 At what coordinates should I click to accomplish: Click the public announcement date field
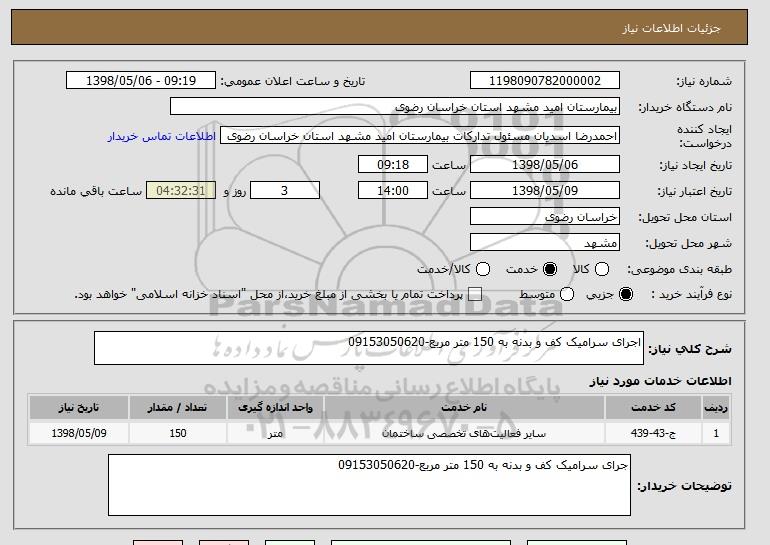click(141, 81)
